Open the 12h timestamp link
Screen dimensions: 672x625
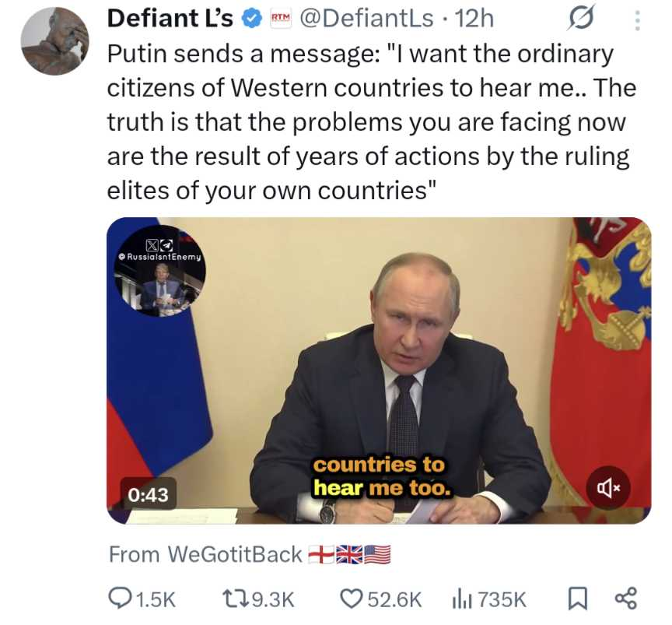click(474, 19)
